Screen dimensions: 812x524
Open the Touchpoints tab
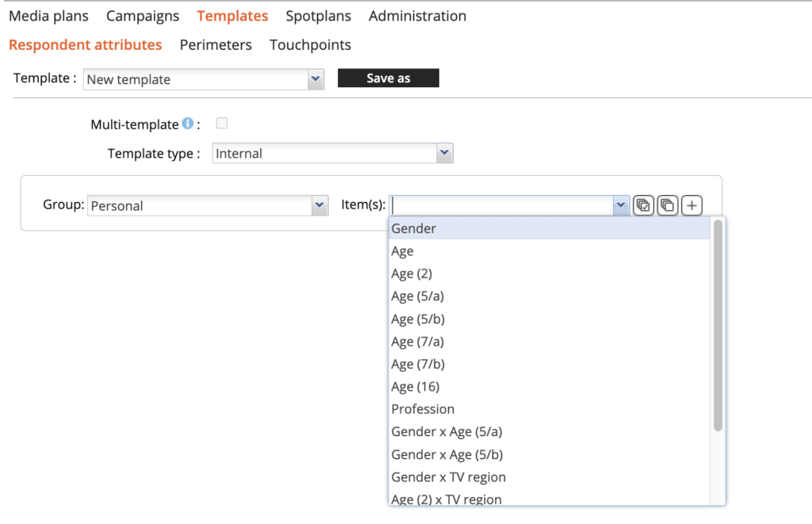310,45
